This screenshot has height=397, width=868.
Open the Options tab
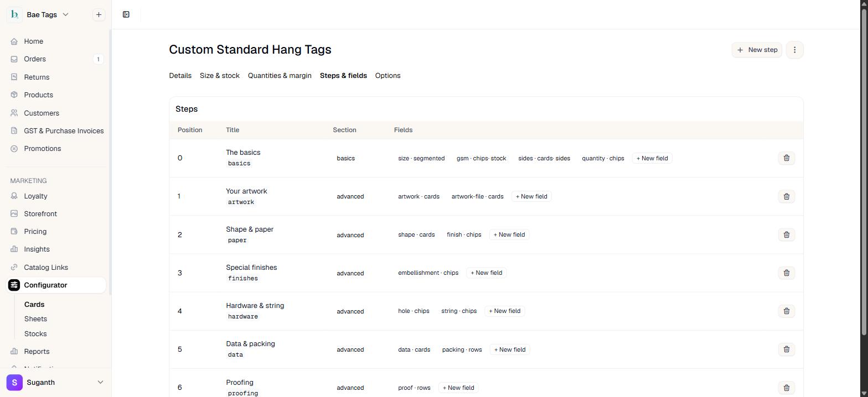click(387, 76)
